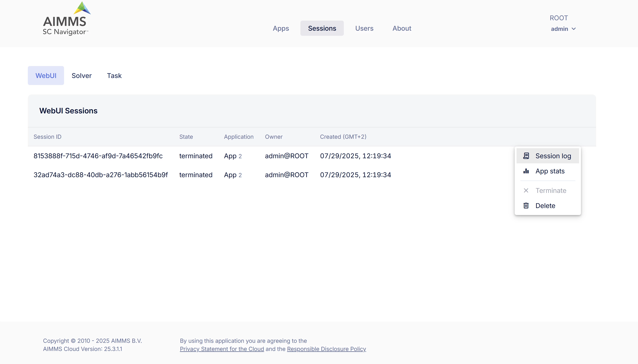The height and width of the screenshot is (364, 638).
Task: Click App 2 in session 32ad74a3 row
Action: pos(233,175)
